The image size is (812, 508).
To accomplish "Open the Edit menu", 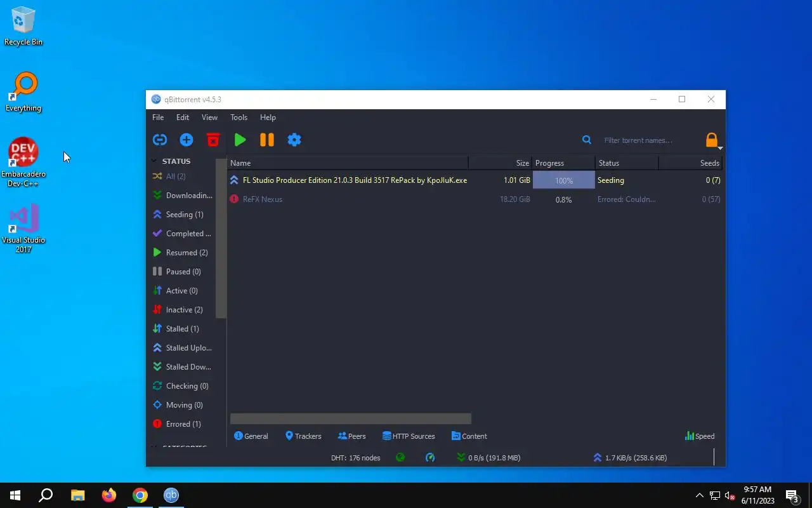I will click(x=183, y=117).
